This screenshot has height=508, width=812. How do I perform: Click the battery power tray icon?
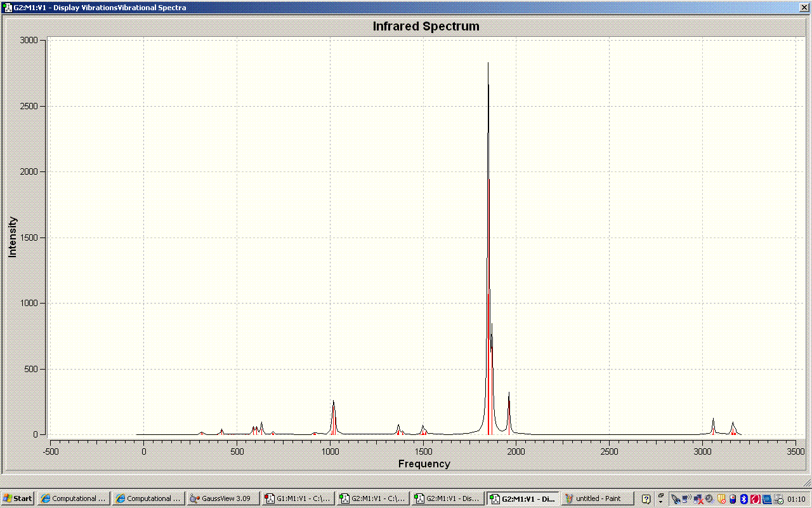coord(733,499)
